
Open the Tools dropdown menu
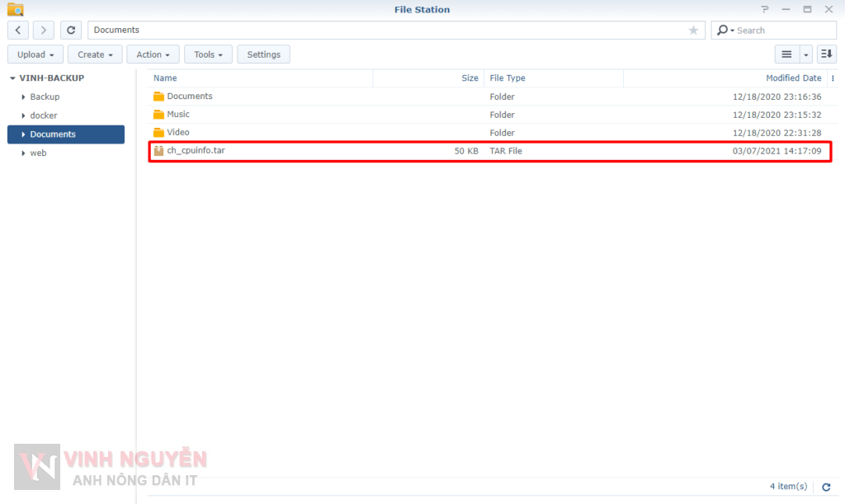[x=208, y=54]
